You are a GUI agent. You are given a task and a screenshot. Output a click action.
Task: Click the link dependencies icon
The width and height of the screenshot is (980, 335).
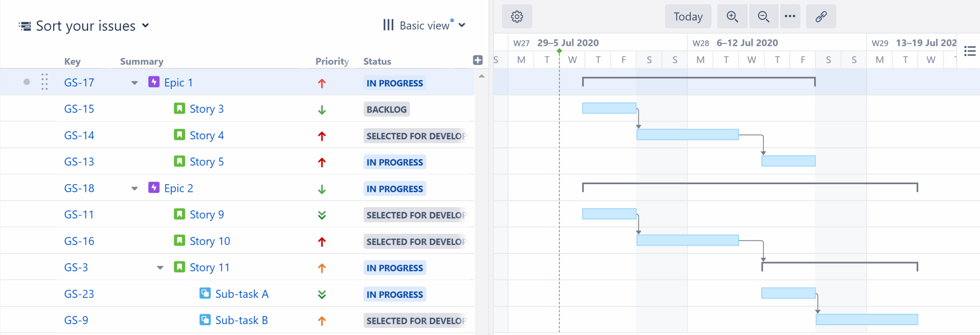click(821, 16)
